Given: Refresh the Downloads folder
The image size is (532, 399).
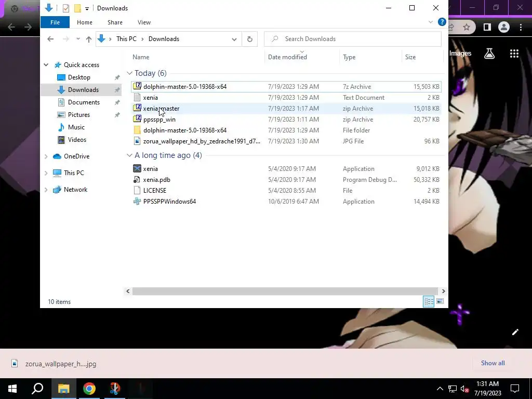Looking at the screenshot, I should coord(250,39).
